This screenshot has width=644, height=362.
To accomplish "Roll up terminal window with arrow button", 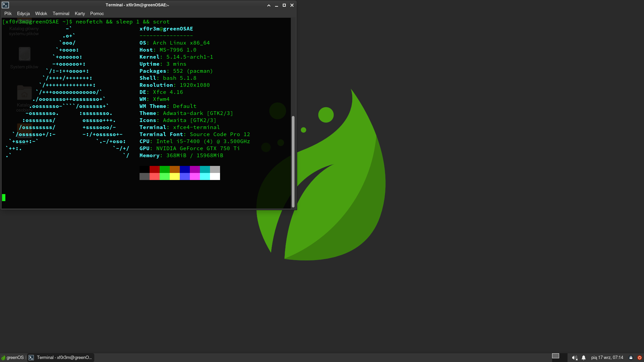I will 269,5.
